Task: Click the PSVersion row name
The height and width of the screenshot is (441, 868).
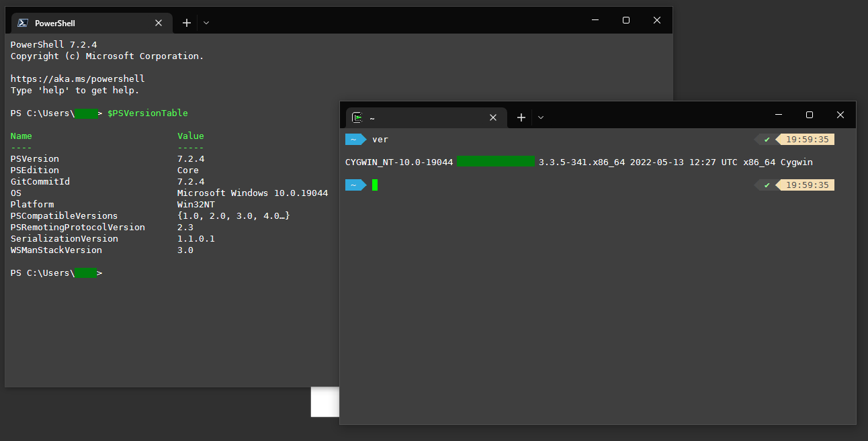Action: pos(35,158)
